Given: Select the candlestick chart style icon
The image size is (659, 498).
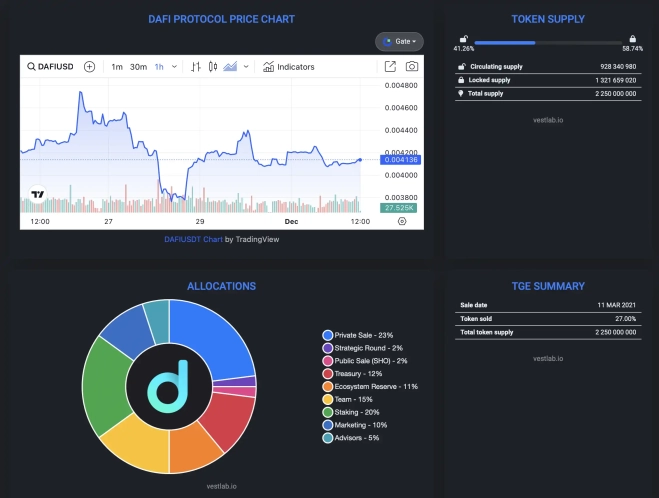Looking at the screenshot, I should (x=212, y=67).
